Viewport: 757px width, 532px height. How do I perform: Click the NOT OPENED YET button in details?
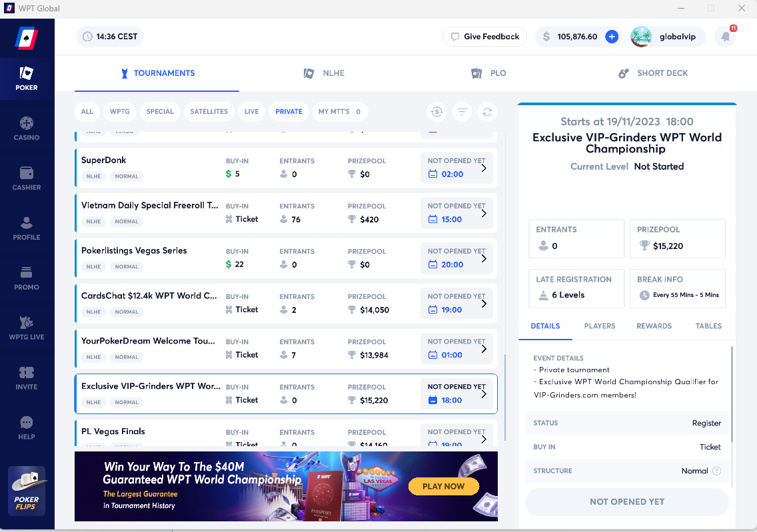626,502
